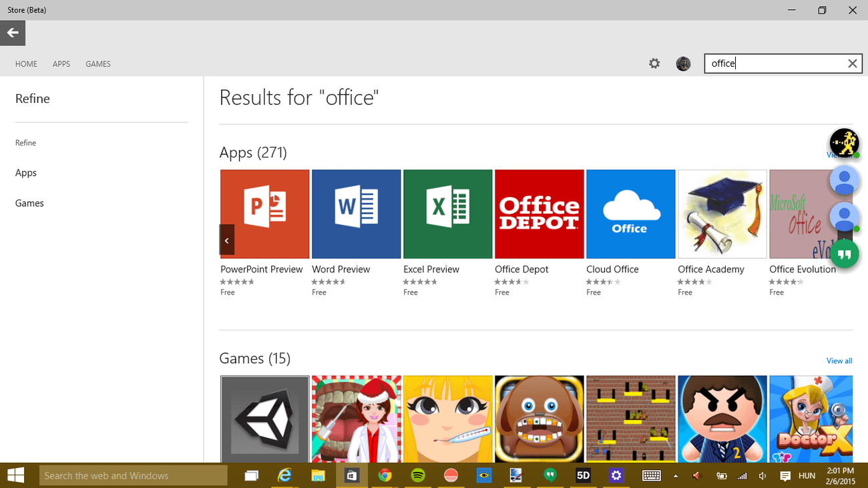Open the Office Academy app thumbnail
Screen dimensions: 868x488
722,214
